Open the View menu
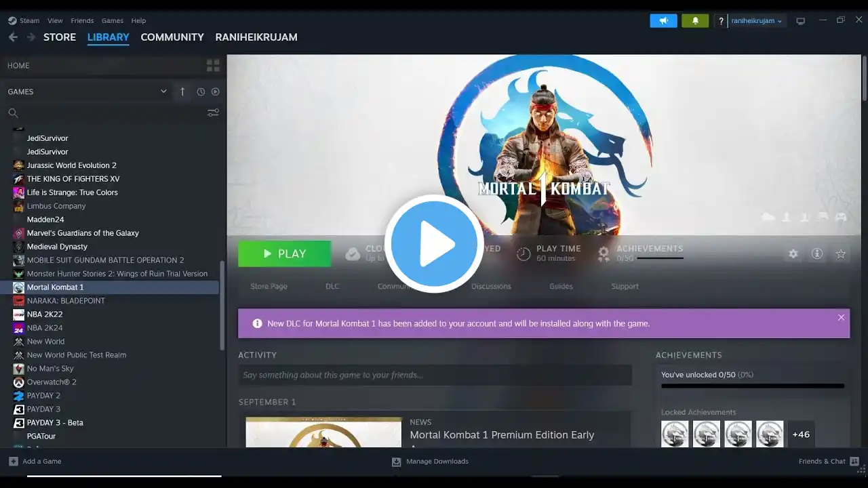 click(x=56, y=21)
